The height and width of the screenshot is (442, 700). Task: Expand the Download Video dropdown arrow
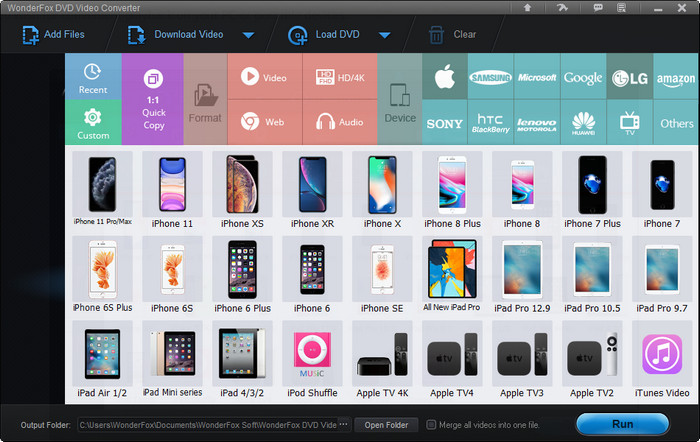pos(248,35)
